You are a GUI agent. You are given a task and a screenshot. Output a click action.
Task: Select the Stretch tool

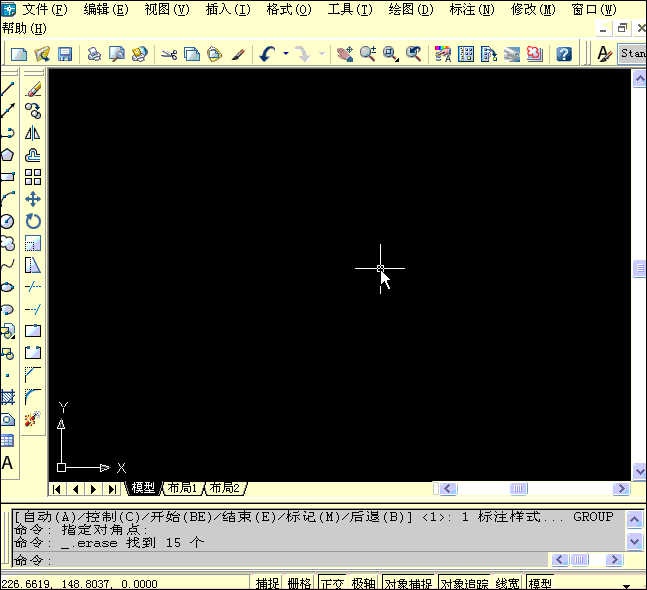pyautogui.click(x=33, y=265)
